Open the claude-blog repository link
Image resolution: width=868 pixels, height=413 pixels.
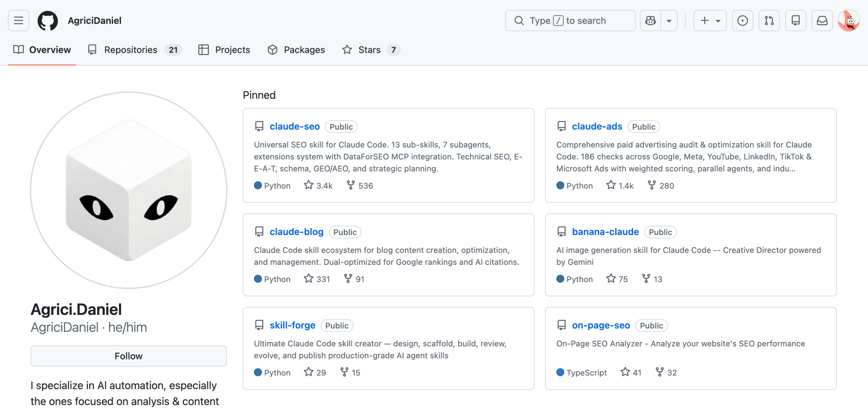(296, 232)
